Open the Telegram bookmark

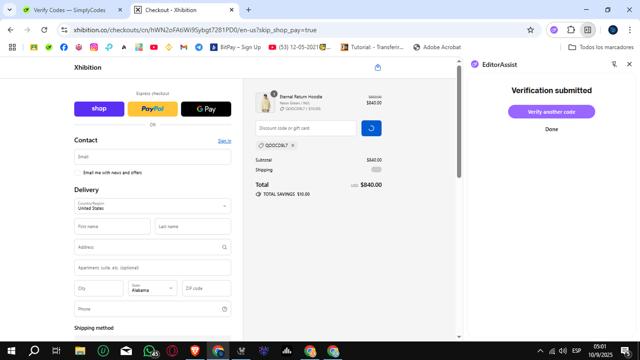point(199,47)
